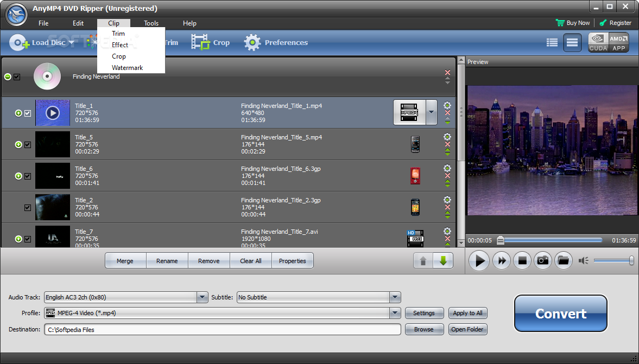Viewport: 639px width, 364px height.
Task: Expand the Title_5 row
Action: tap(18, 144)
